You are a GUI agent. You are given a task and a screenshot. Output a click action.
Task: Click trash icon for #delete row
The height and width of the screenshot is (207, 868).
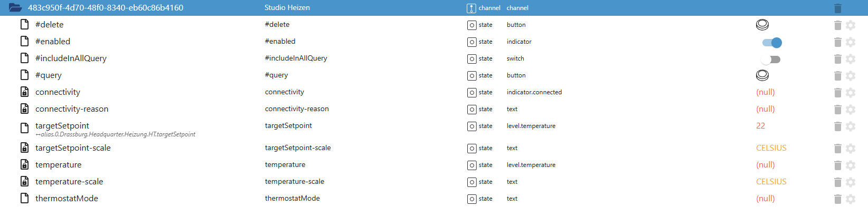838,25
